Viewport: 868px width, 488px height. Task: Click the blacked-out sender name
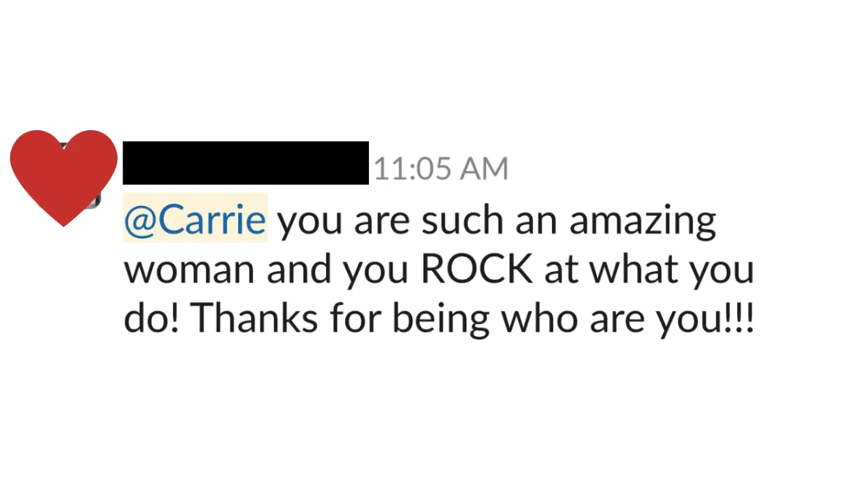(246, 163)
